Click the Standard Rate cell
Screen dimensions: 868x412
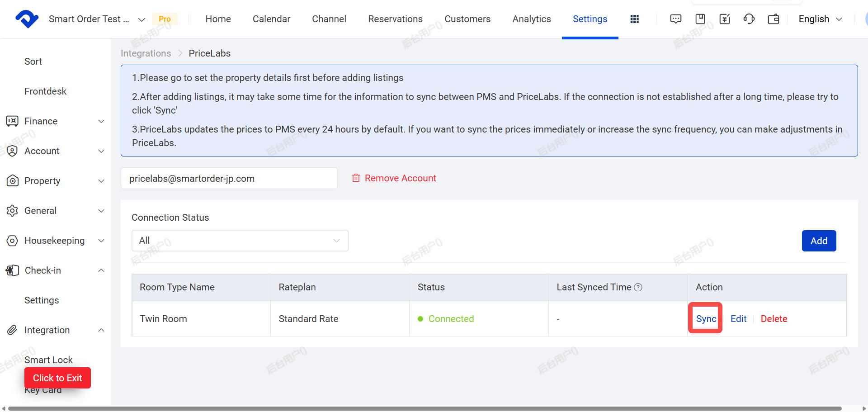340,319
